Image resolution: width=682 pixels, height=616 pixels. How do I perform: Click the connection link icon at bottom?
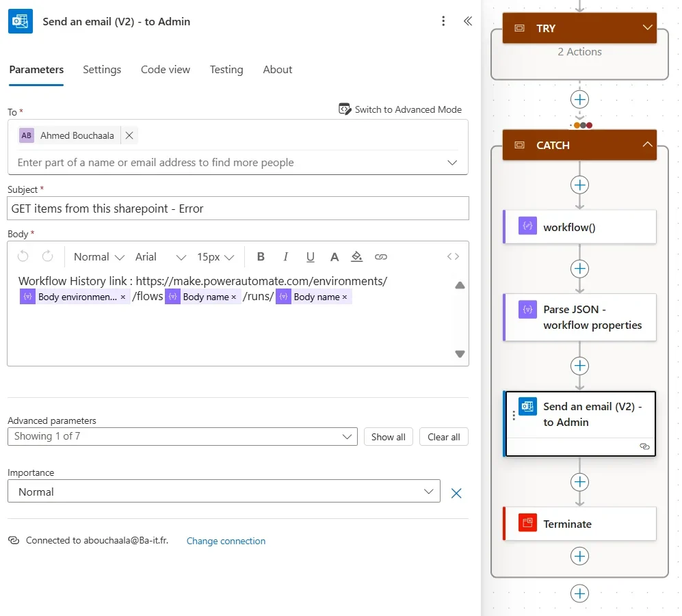click(14, 540)
